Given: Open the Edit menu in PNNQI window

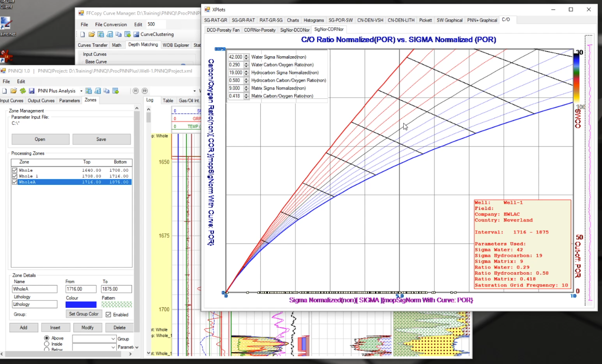Looking at the screenshot, I should pyautogui.click(x=21, y=81).
